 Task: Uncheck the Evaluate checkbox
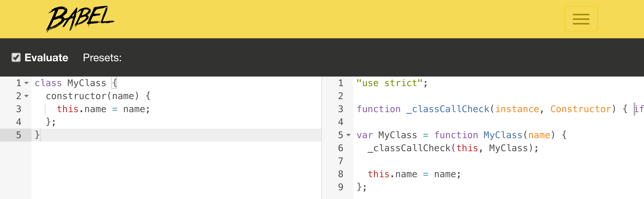tap(16, 57)
